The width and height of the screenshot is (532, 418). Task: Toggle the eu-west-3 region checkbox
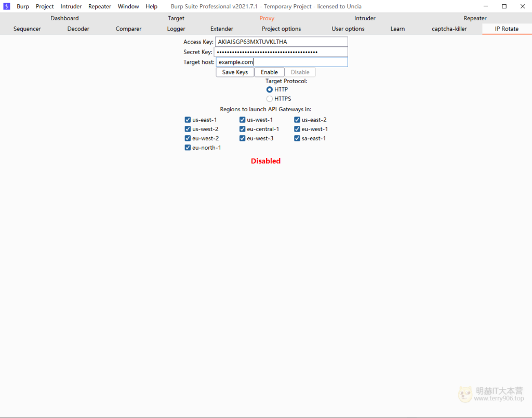(x=242, y=138)
